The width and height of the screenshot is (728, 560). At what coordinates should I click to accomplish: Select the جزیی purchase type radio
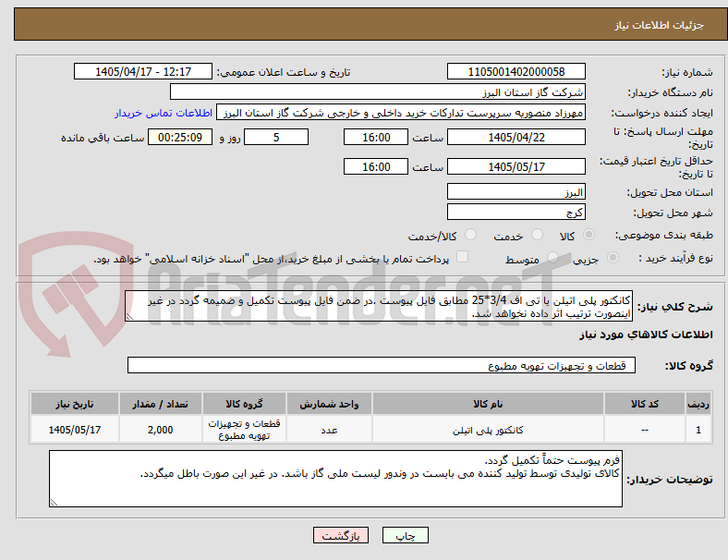(613, 257)
